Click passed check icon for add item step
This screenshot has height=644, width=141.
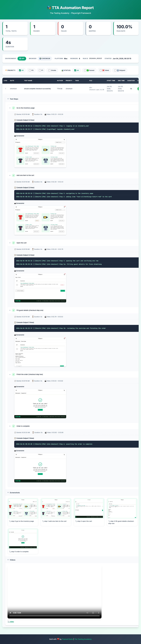pos(14,175)
